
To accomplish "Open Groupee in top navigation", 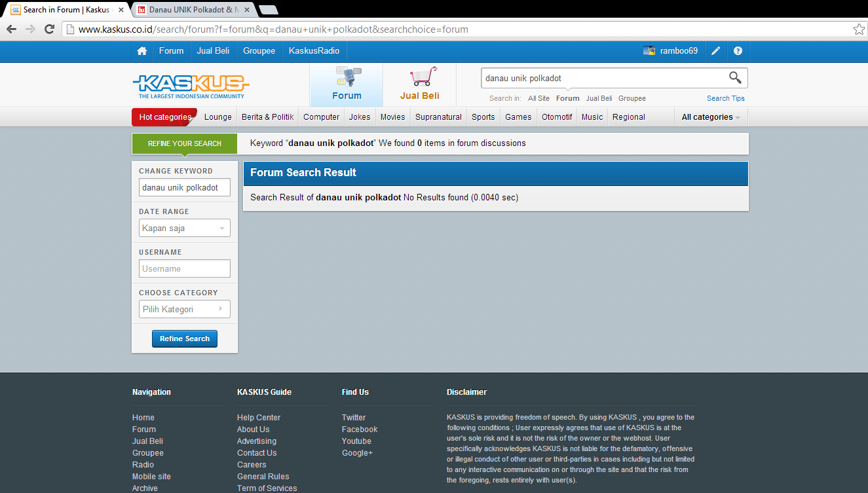I will coord(259,51).
